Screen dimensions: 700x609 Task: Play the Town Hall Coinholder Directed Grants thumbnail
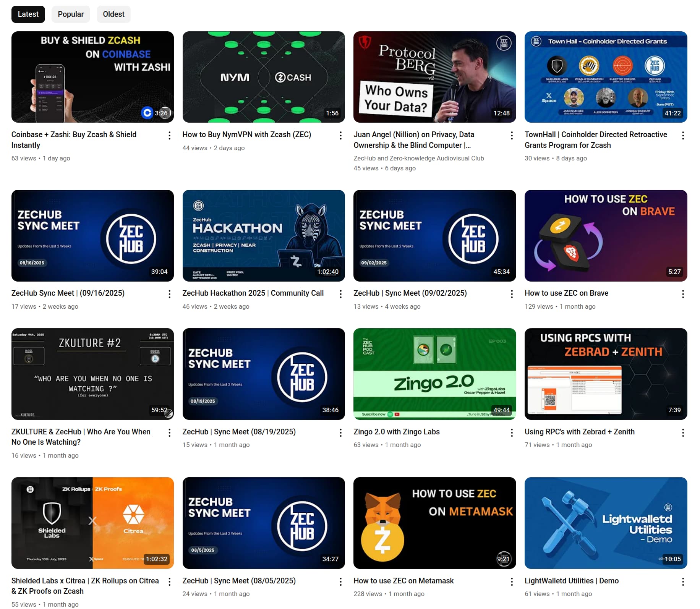point(606,77)
